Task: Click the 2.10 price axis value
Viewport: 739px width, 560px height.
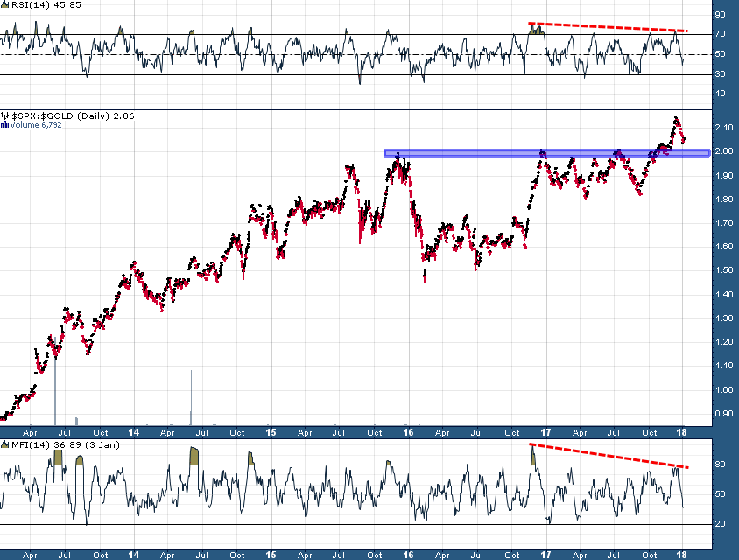Action: point(724,127)
